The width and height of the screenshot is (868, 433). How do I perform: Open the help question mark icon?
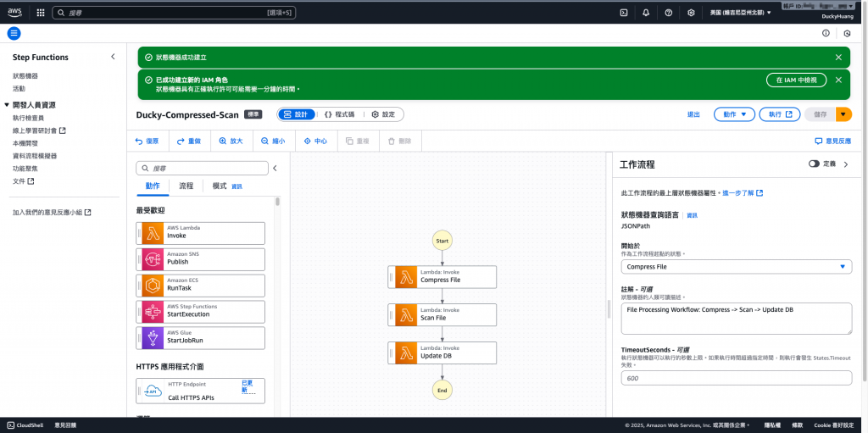668,13
